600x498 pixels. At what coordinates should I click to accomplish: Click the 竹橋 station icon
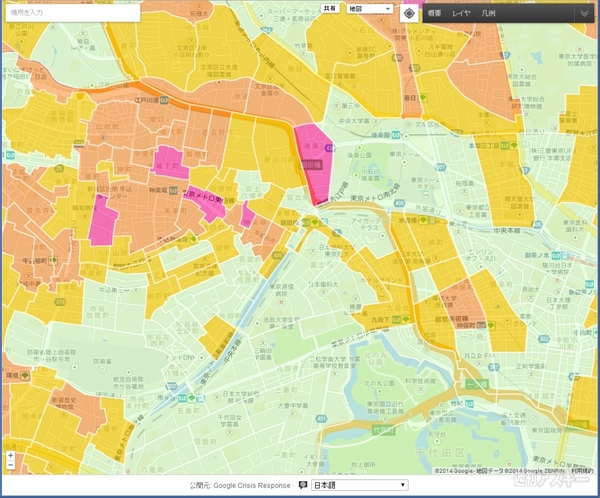(x=470, y=403)
